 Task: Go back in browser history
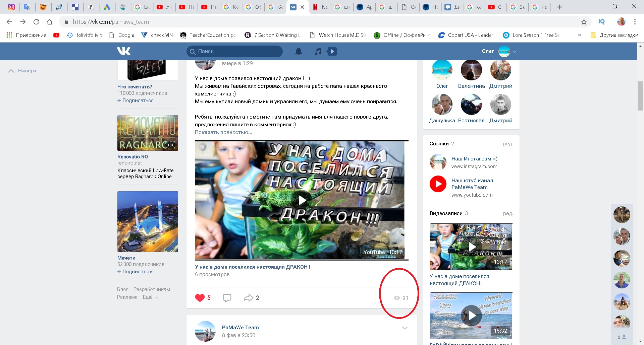click(9, 22)
